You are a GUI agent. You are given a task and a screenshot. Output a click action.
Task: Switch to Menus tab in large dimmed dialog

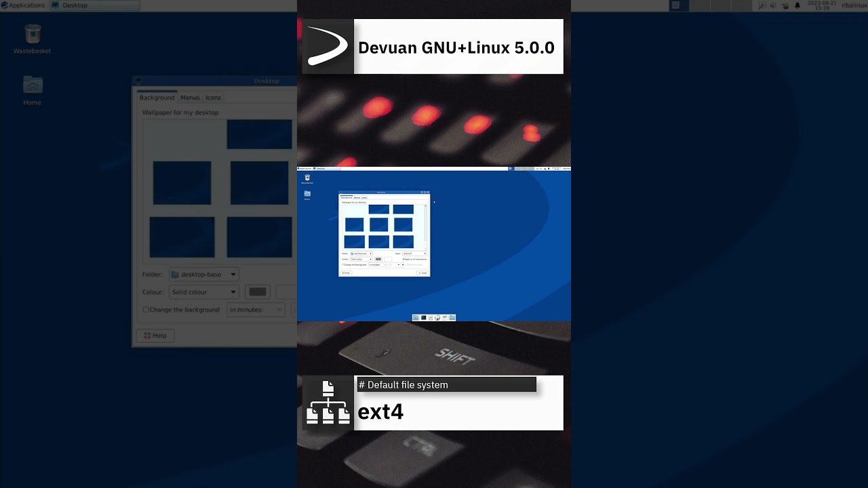coord(190,98)
